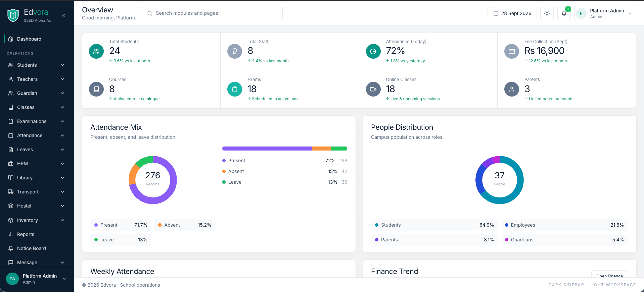Open the Hostel sidebar item

[x=37, y=206]
